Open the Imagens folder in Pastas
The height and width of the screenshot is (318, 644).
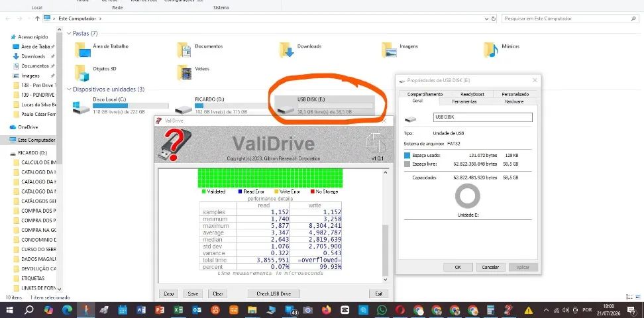tap(400, 50)
